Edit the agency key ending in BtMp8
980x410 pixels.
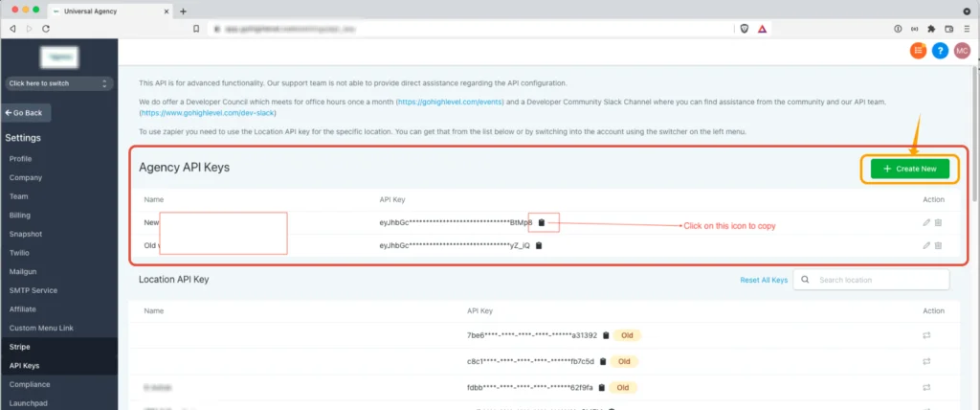pos(926,222)
